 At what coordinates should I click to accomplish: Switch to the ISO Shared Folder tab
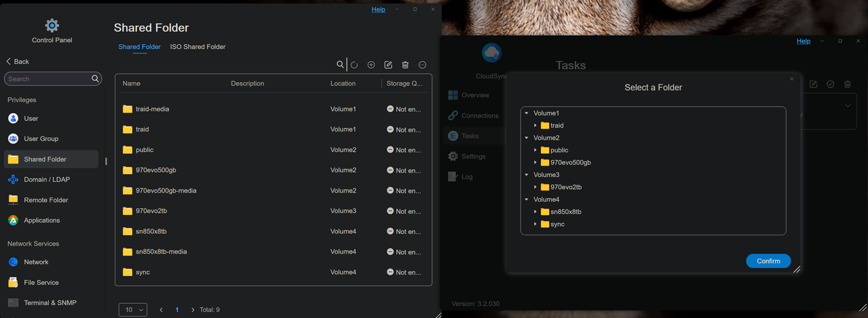click(197, 47)
